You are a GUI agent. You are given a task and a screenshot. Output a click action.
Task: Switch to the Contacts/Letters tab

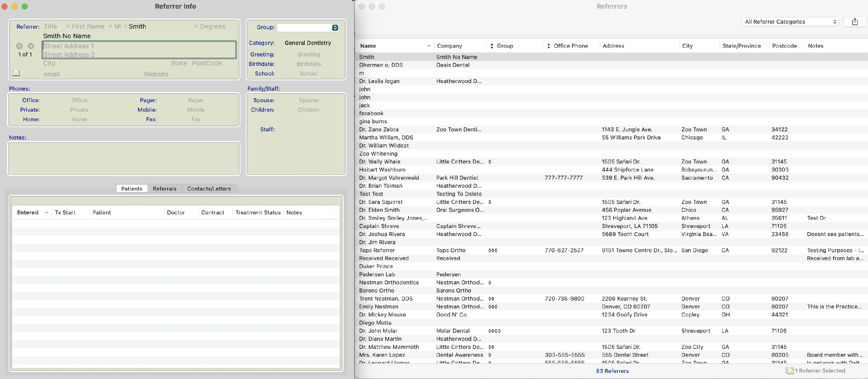click(209, 189)
